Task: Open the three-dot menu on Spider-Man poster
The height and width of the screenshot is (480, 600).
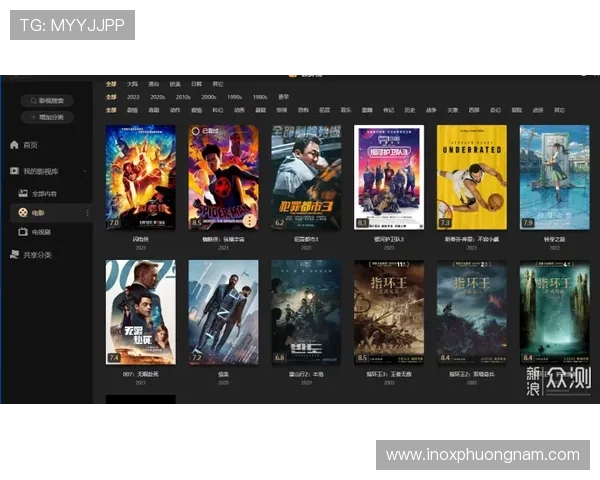Action: (x=249, y=222)
